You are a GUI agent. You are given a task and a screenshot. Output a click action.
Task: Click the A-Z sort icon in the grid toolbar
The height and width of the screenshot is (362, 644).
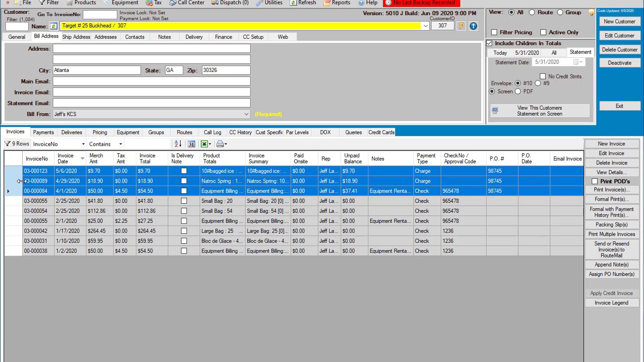[178, 144]
